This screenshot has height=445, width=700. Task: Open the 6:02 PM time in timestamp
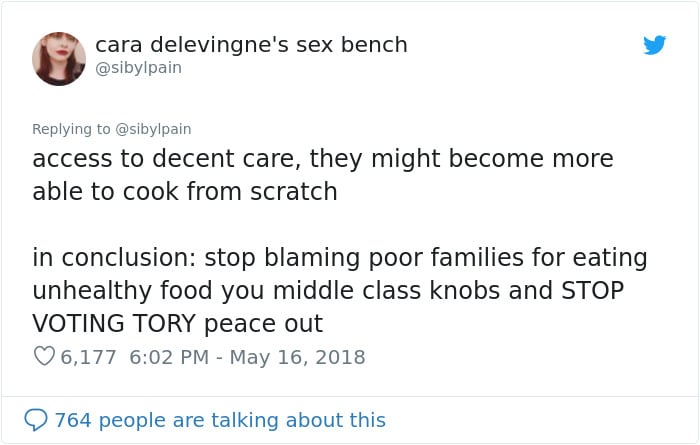pos(169,357)
